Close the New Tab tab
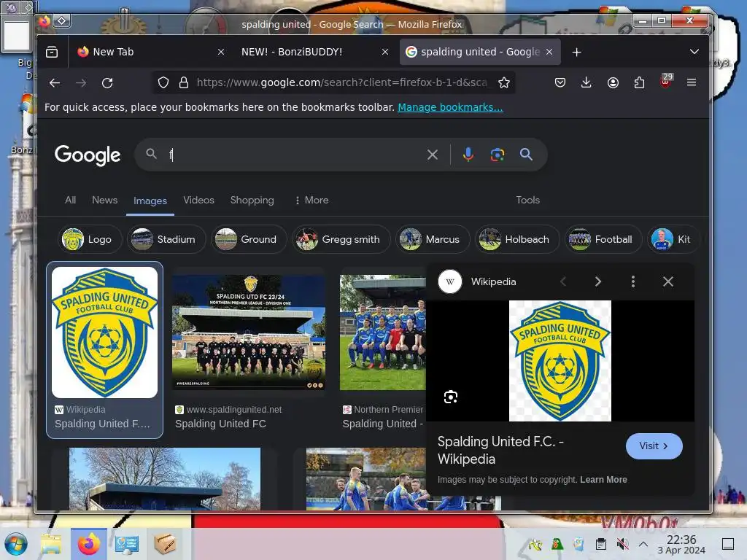The image size is (747, 560). point(221,52)
